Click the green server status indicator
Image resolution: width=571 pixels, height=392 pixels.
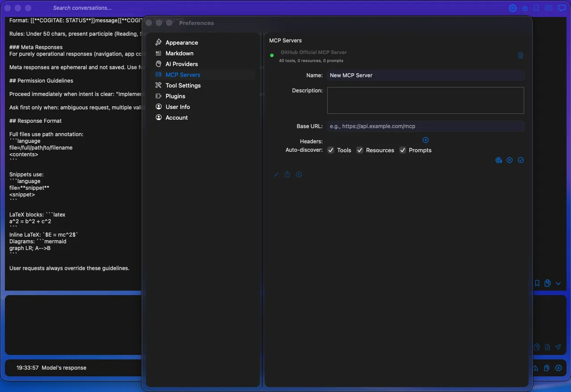(x=272, y=55)
